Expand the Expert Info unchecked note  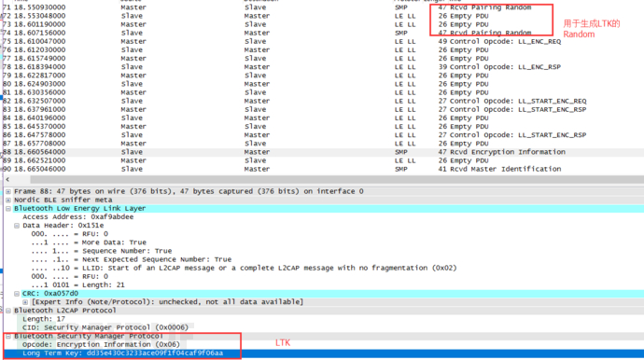click(x=25, y=302)
